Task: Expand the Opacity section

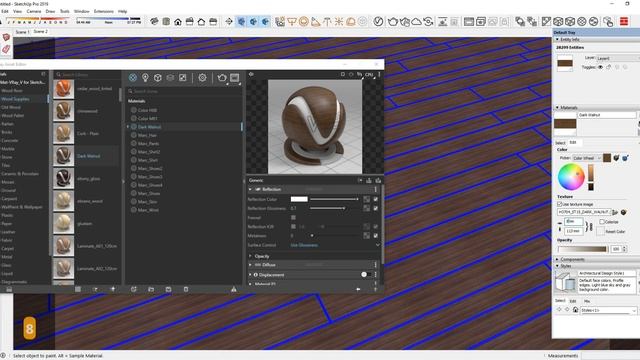Action: click(x=250, y=256)
